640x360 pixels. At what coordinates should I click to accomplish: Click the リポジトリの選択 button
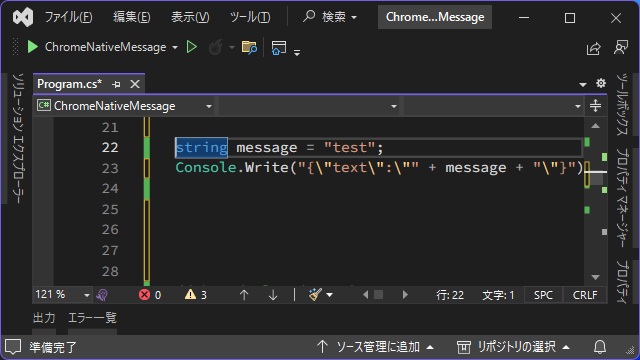pyautogui.click(x=513, y=347)
